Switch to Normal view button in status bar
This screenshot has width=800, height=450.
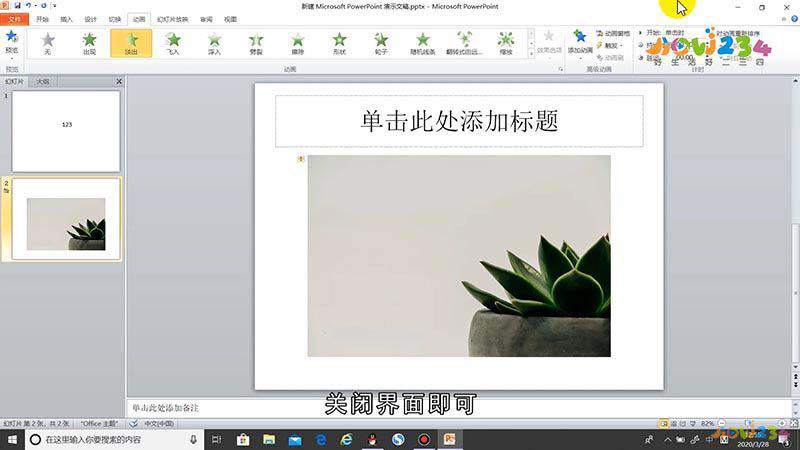pos(663,423)
